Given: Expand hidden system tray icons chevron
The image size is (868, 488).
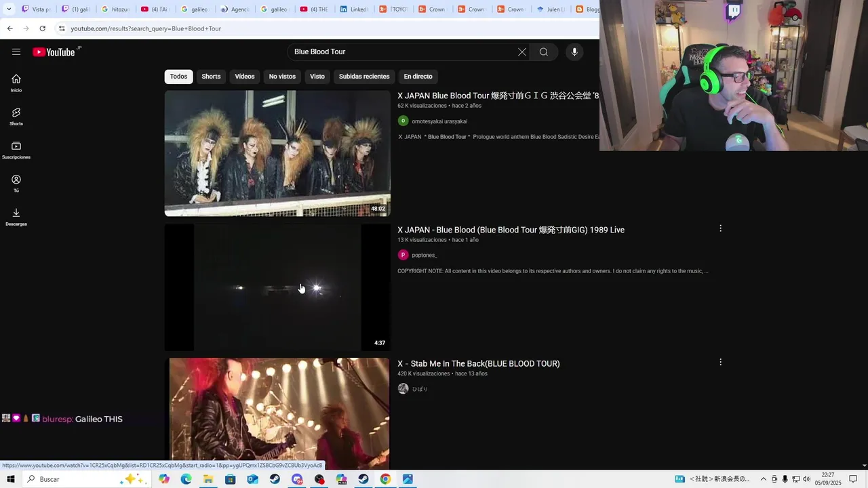Looking at the screenshot, I should pos(763,479).
